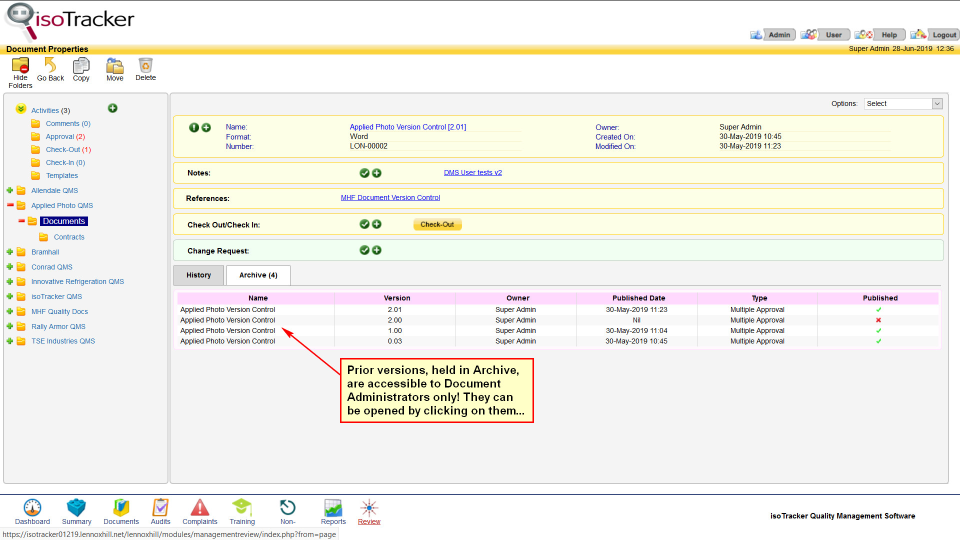Open the Dashboard module icon
Screen dimensions: 960x540
pyautogui.click(x=32, y=508)
